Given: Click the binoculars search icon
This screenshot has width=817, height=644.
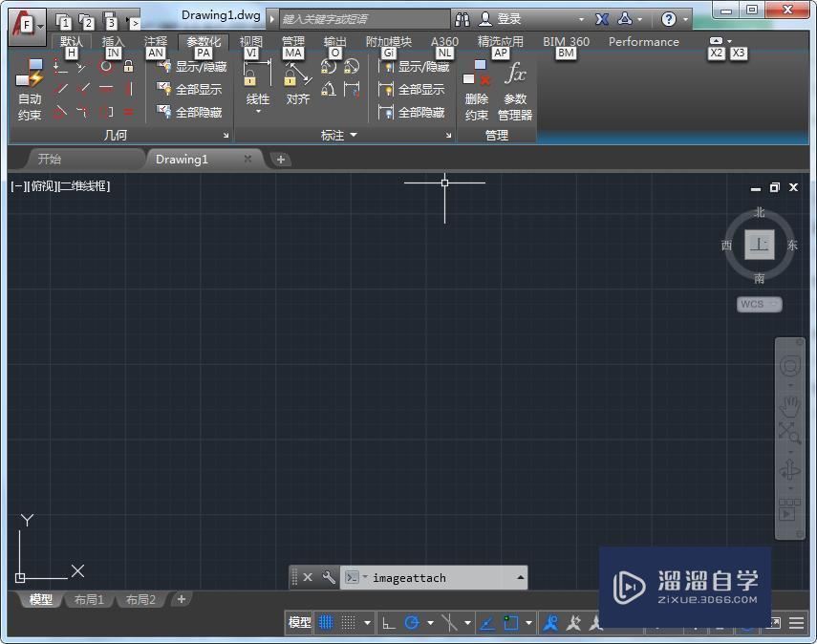Looking at the screenshot, I should (462, 18).
